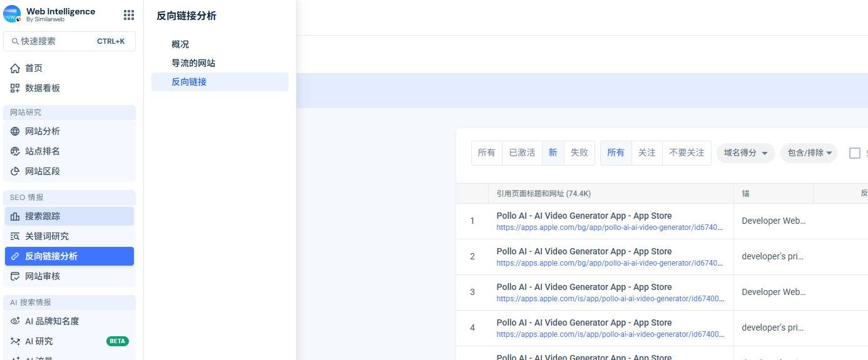
Task: Click the link icon for 反向链接分析
Action: coord(15,256)
